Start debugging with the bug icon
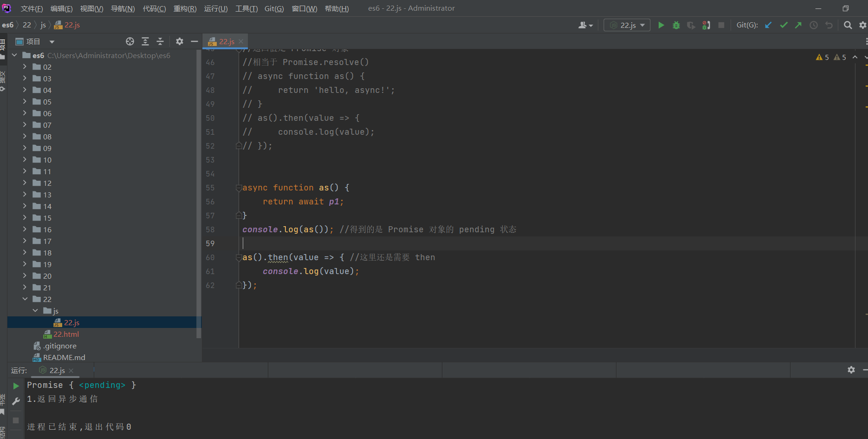This screenshot has height=439, width=868. 676,25
